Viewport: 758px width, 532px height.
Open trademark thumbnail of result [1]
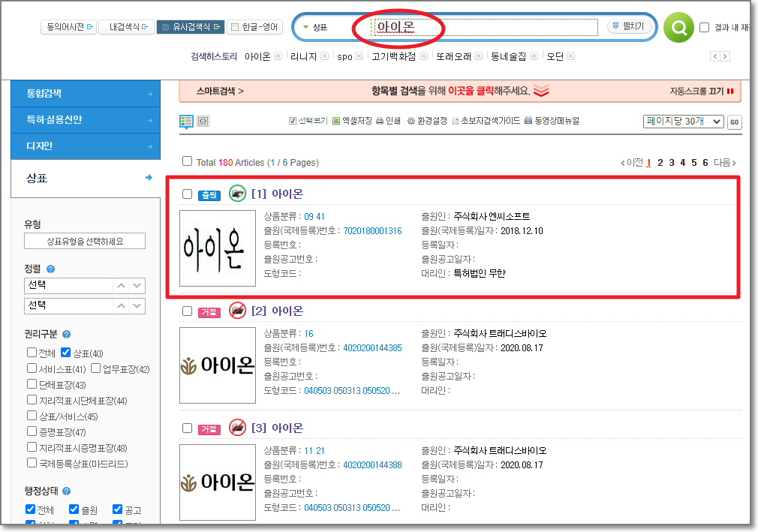pyautogui.click(x=218, y=248)
